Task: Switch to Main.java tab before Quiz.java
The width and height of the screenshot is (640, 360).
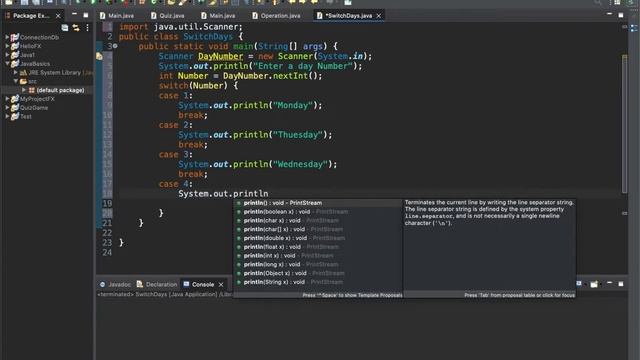Action: point(117,16)
